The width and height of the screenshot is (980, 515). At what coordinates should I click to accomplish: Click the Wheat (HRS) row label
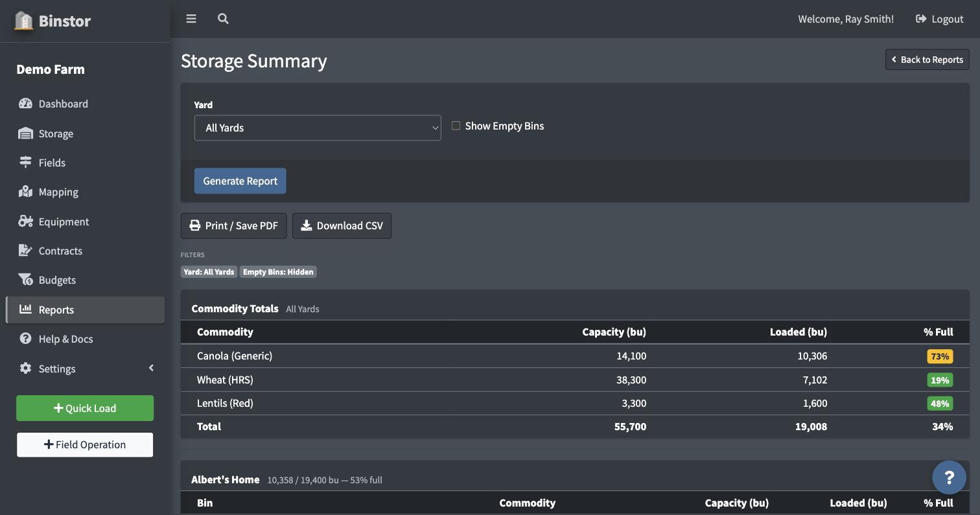tap(225, 380)
